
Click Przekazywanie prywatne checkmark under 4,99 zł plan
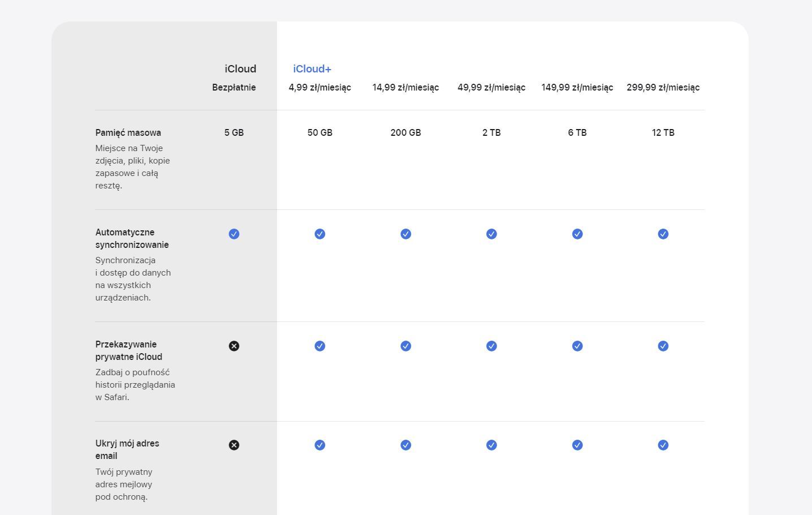click(x=320, y=346)
